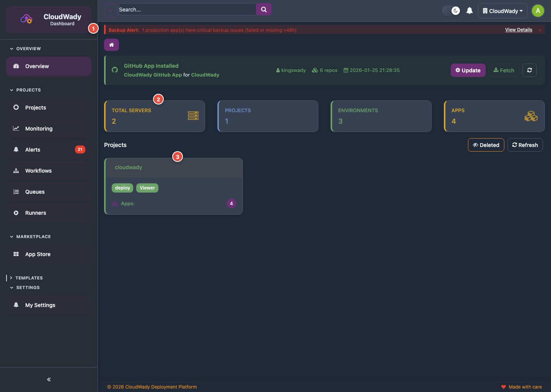Open the CloudWady organization dropdown
Screen dimensions: 551x392
pyautogui.click(x=502, y=11)
